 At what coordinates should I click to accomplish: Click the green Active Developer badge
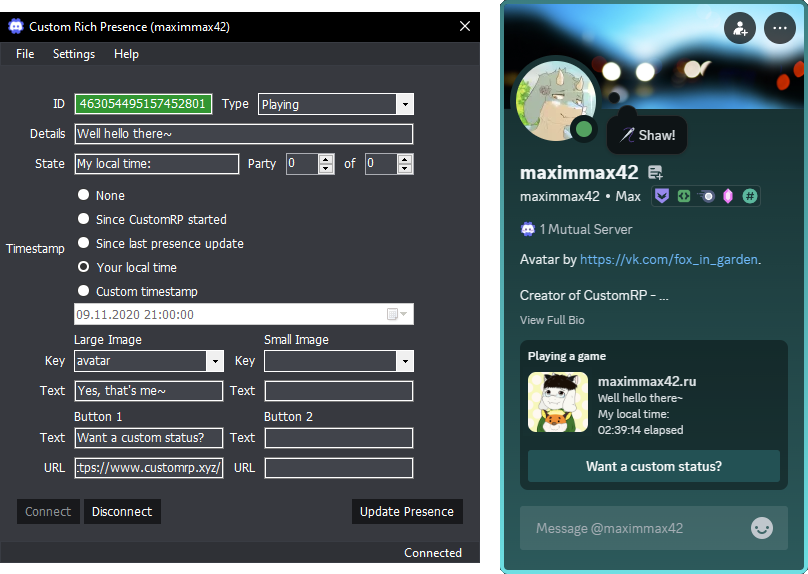[684, 196]
